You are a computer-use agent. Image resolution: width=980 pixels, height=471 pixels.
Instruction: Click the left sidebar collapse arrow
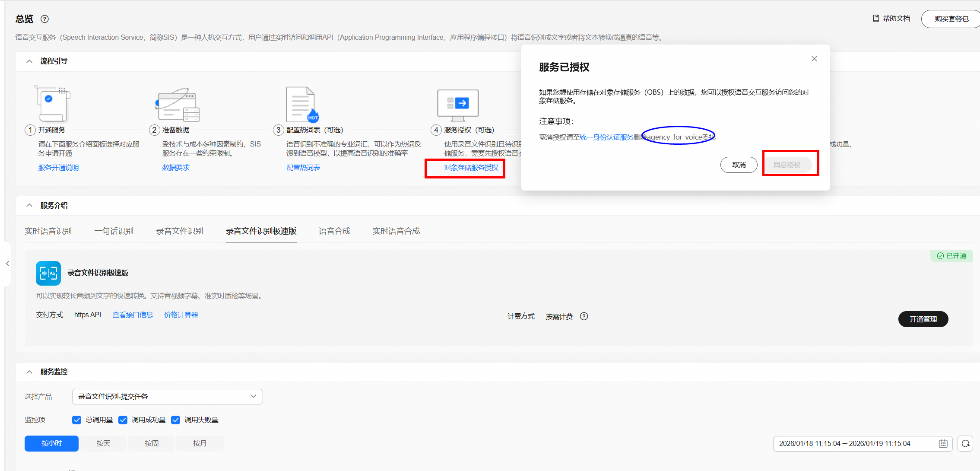[x=7, y=264]
